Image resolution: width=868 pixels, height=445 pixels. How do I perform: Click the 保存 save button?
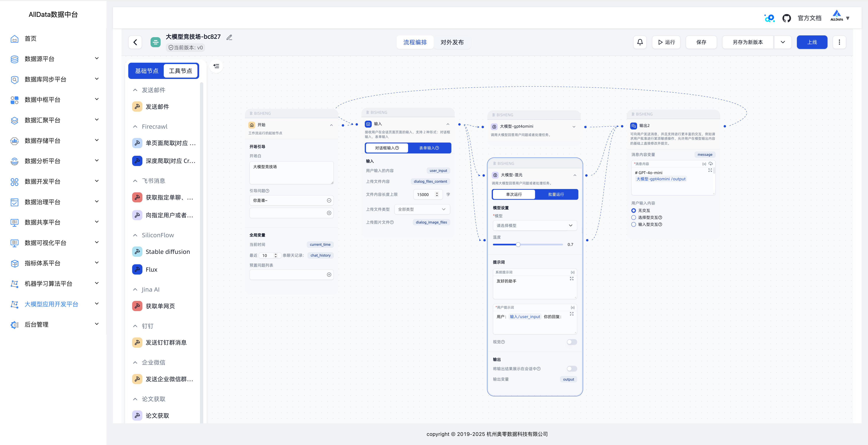(x=701, y=42)
